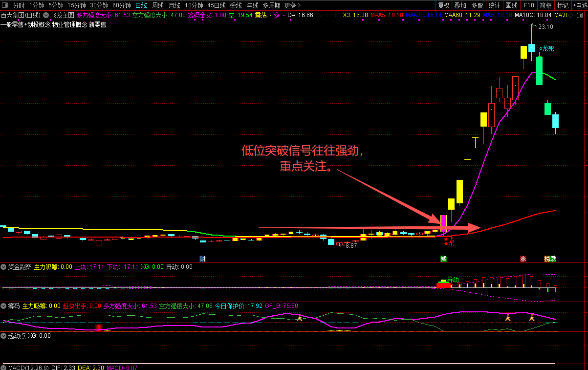This screenshot has height=370, width=588.
Task: Select the 60分钟 period tab
Action: coord(122,5)
